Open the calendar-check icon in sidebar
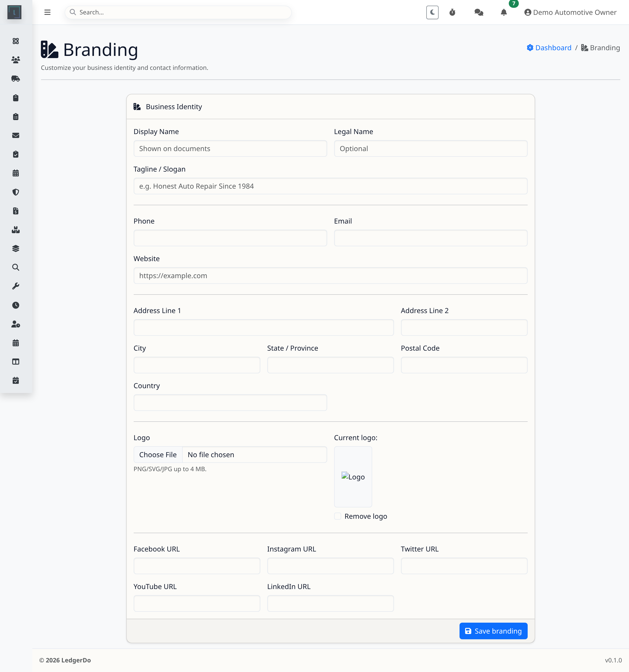 (x=16, y=381)
